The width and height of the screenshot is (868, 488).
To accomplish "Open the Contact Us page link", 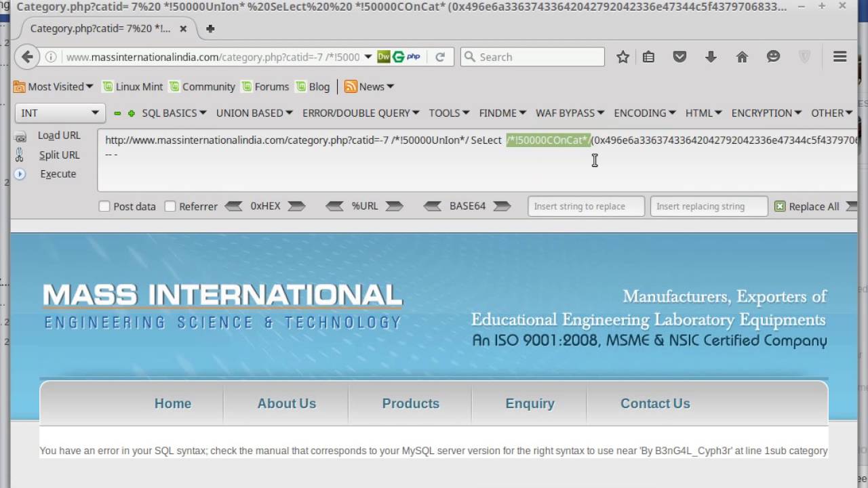I will click(x=655, y=403).
